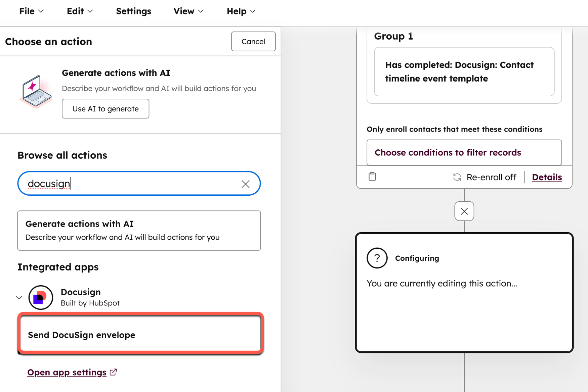Open the File menu dropdown
This screenshot has width=588, height=392.
[31, 11]
